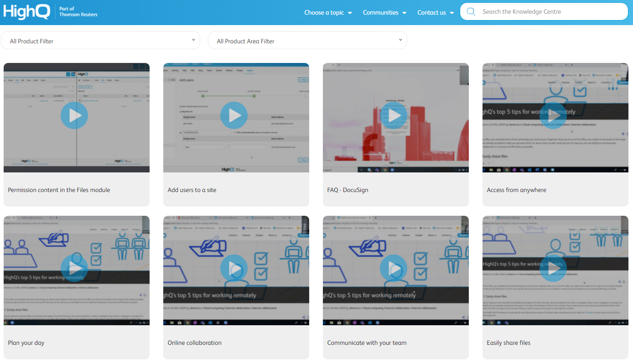Expand the Communities menu
The width and height of the screenshot is (633, 364).
[x=384, y=13]
